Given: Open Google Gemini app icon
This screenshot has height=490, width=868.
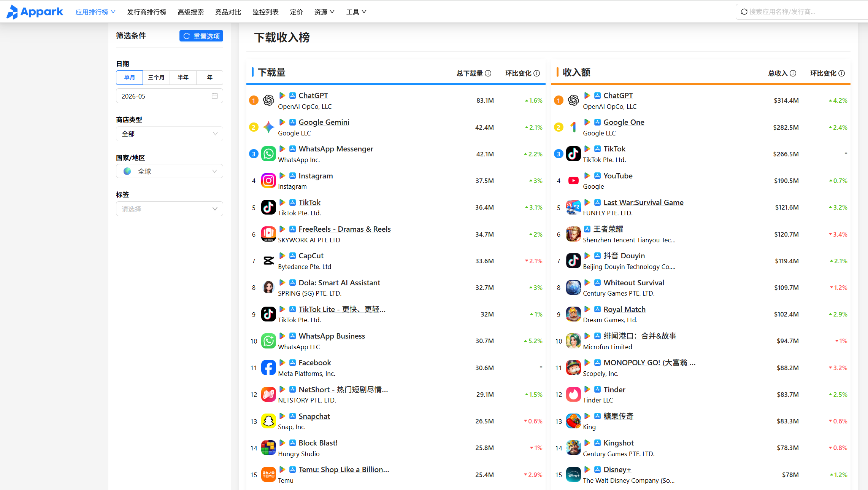Looking at the screenshot, I should pyautogui.click(x=268, y=127).
